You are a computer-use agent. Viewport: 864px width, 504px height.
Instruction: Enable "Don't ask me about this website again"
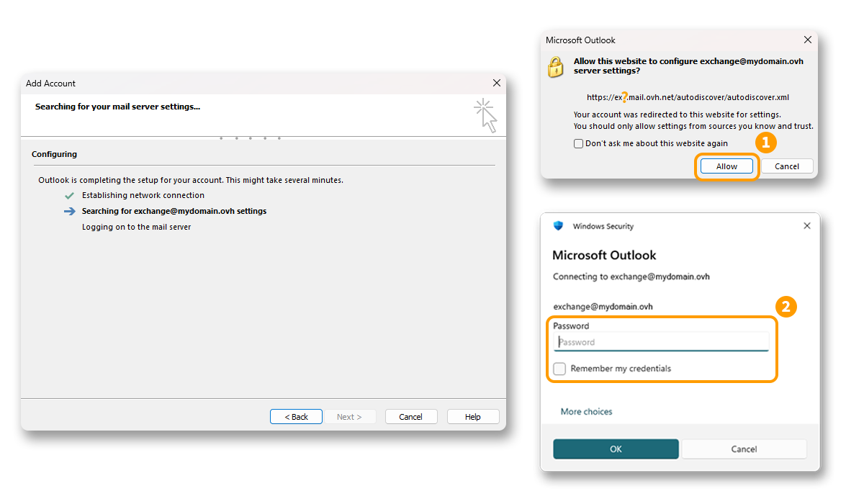(x=578, y=143)
